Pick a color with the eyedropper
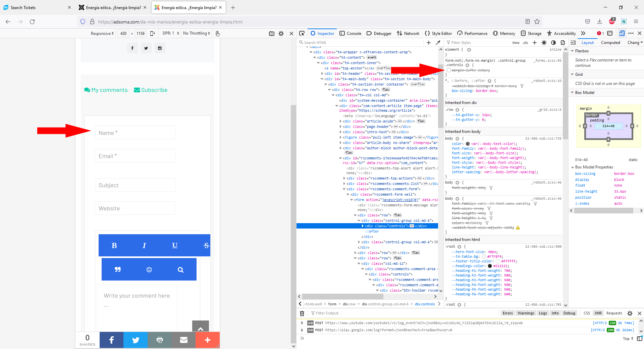644x349 pixels. (x=438, y=43)
